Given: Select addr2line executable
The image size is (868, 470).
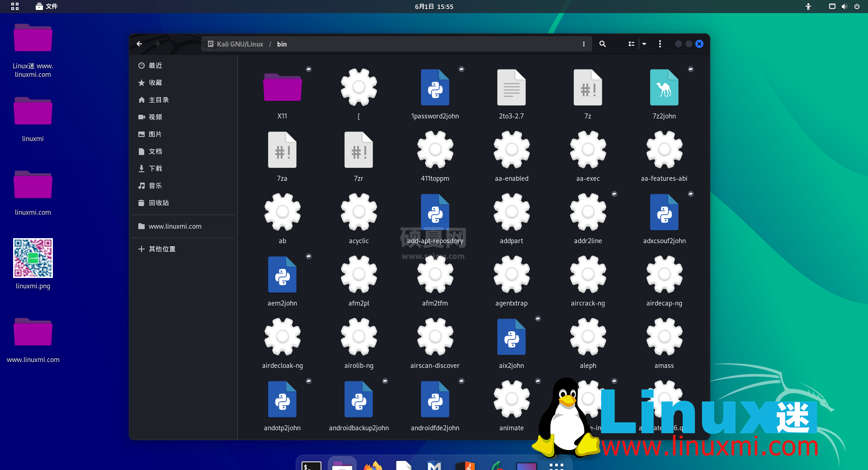Looking at the screenshot, I should click(x=588, y=218).
